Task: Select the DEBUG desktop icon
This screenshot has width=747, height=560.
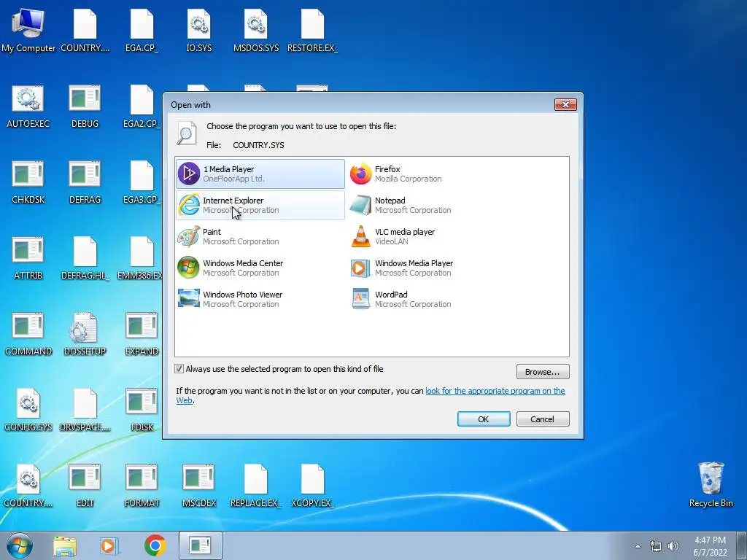Action: point(85,106)
